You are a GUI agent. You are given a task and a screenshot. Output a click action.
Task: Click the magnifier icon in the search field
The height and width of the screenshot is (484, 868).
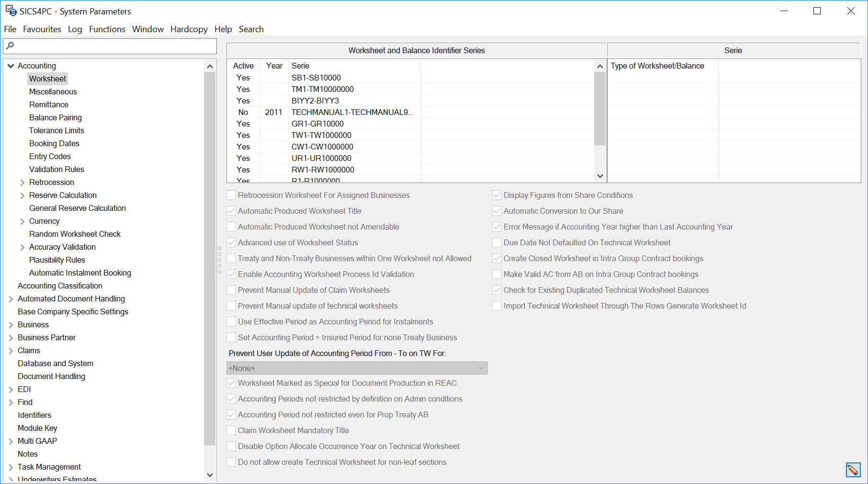click(x=11, y=46)
